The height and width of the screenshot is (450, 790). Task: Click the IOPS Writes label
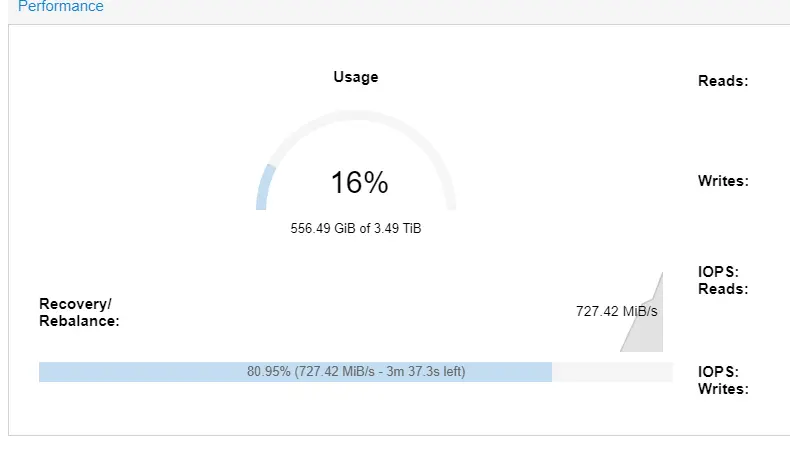click(x=723, y=380)
